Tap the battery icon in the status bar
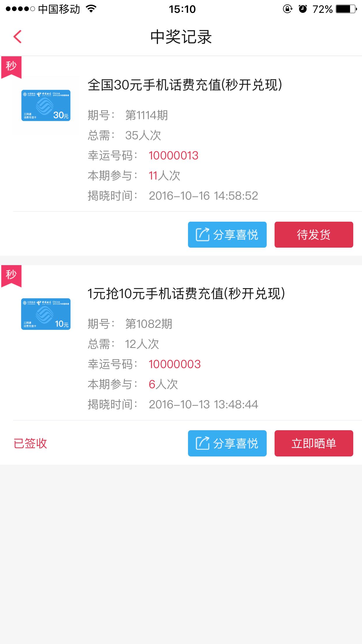This screenshot has width=362, height=644. point(347,9)
